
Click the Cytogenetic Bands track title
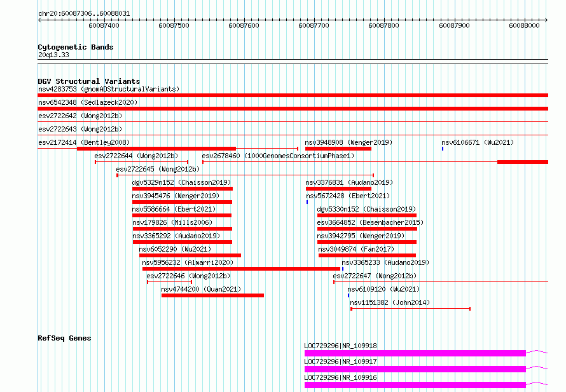point(76,47)
